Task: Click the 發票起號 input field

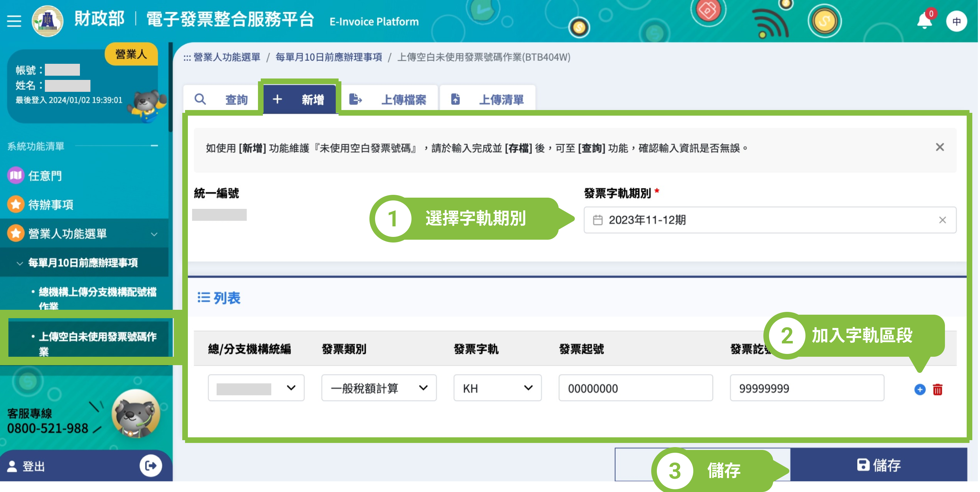Action: pyautogui.click(x=635, y=388)
